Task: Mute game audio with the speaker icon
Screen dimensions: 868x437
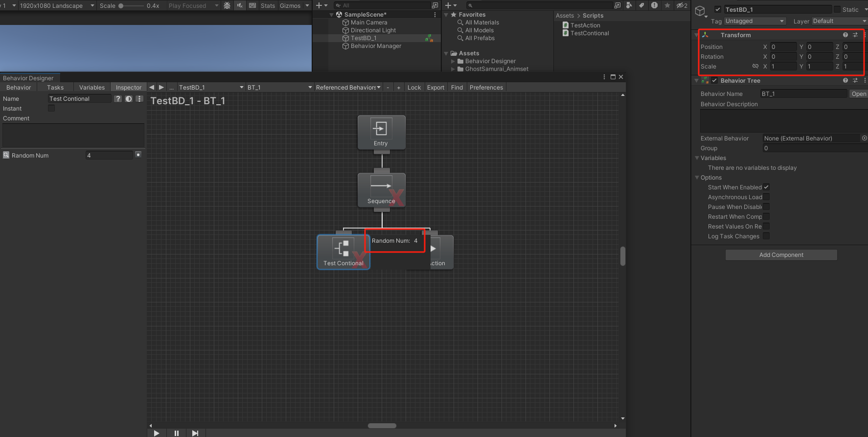Action: tap(240, 5)
